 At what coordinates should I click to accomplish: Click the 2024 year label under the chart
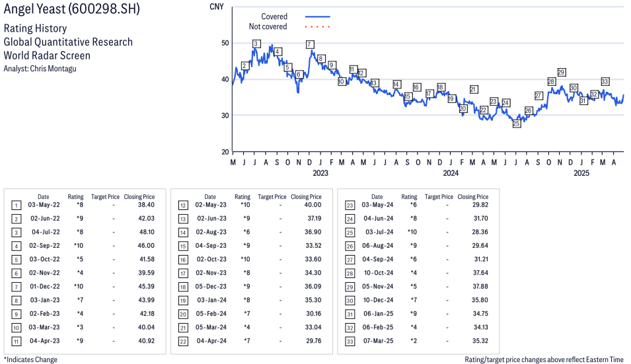451,173
